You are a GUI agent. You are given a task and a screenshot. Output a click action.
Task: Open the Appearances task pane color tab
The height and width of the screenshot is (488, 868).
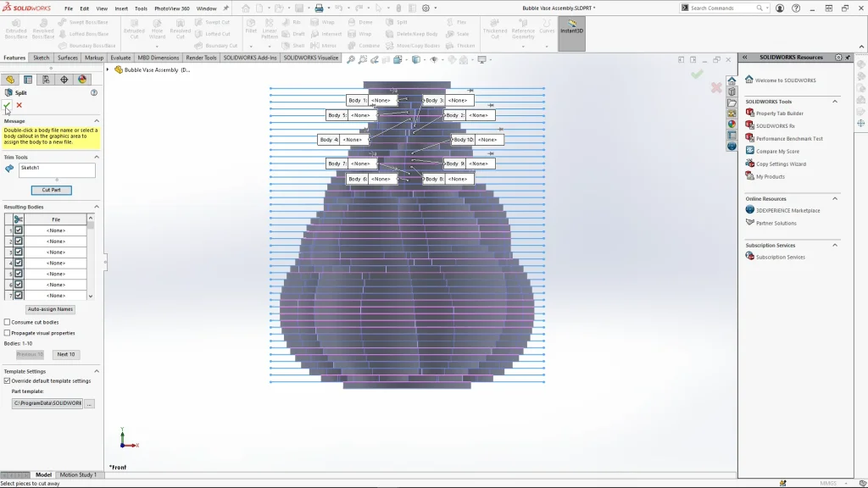(x=732, y=125)
